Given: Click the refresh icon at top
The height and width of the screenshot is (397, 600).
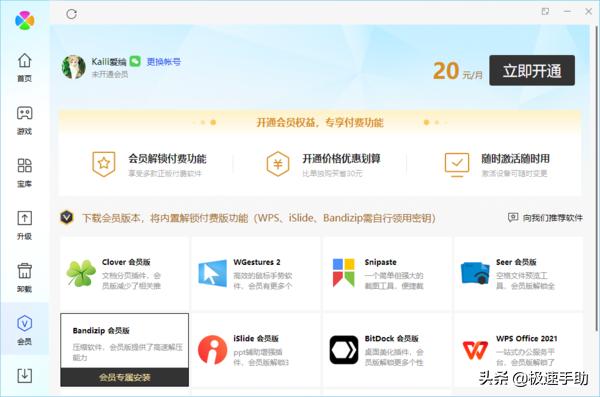Looking at the screenshot, I should [x=72, y=14].
